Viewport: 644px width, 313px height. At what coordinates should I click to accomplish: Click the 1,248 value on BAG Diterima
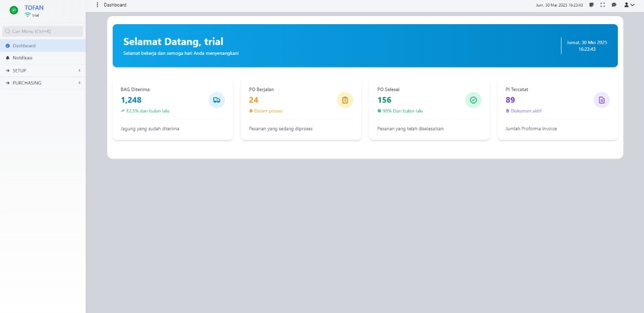click(131, 100)
